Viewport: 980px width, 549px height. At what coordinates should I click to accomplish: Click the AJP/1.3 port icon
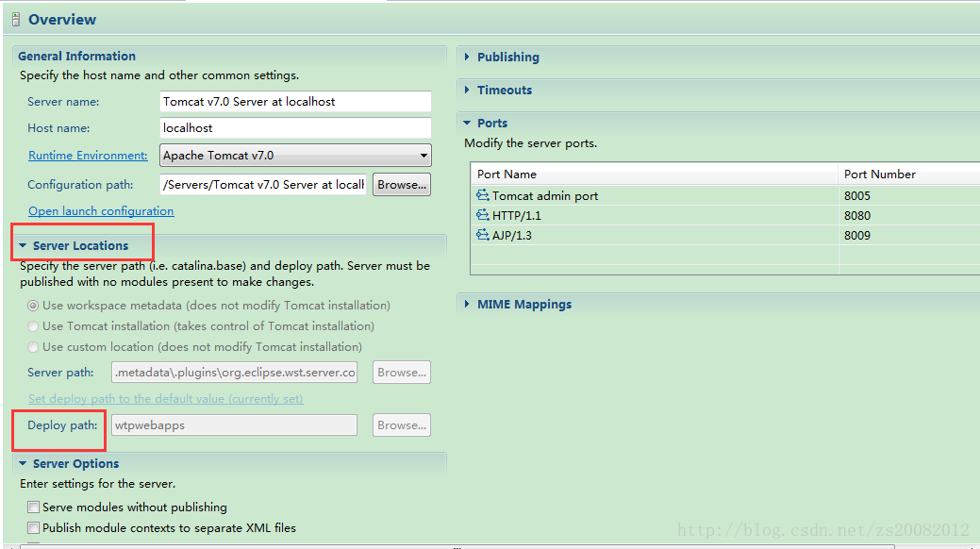click(483, 235)
